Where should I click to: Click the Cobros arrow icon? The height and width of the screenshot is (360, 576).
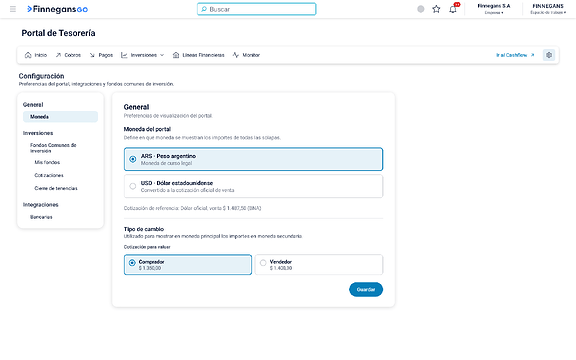tap(58, 55)
